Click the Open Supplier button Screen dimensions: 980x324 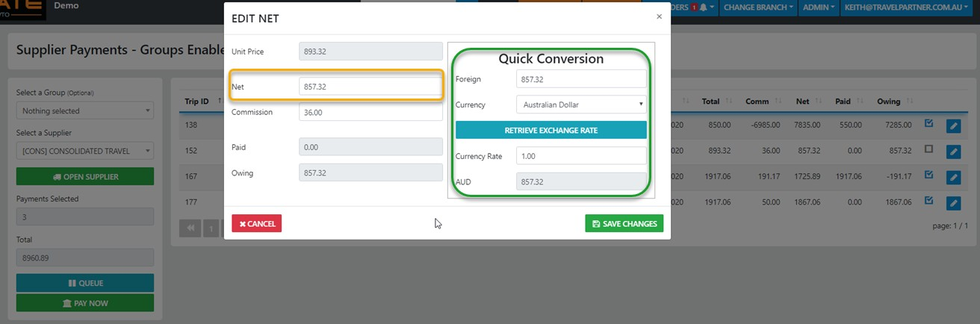click(85, 177)
